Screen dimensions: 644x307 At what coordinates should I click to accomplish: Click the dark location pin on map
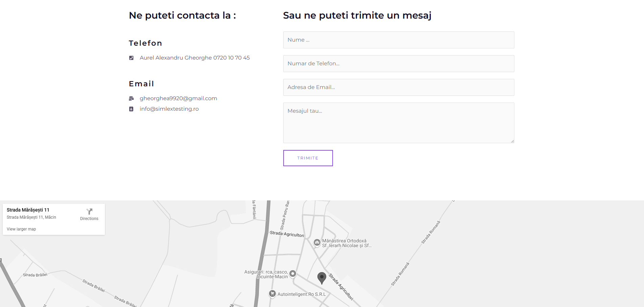click(322, 278)
